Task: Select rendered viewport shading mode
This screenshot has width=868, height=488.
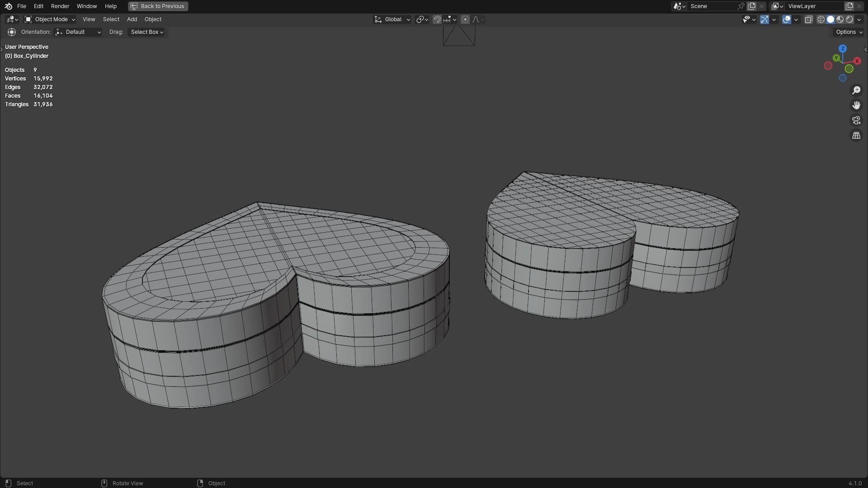Action: 849,19
